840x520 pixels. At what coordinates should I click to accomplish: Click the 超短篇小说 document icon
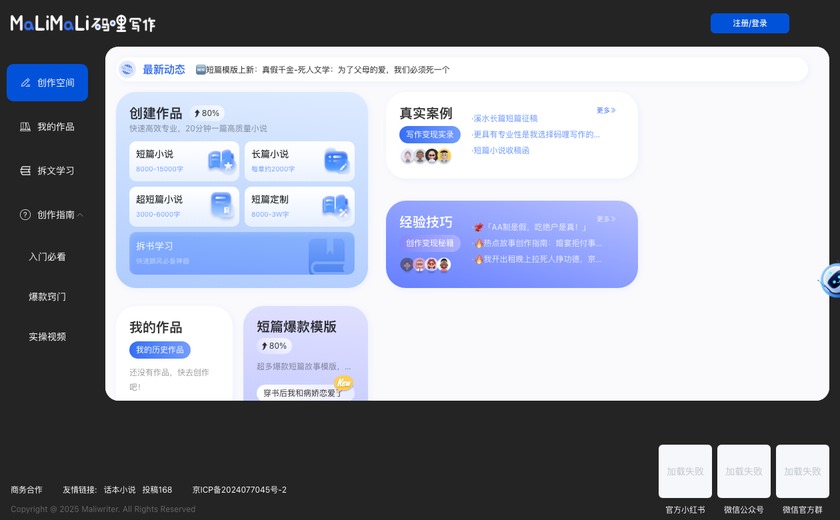point(221,205)
